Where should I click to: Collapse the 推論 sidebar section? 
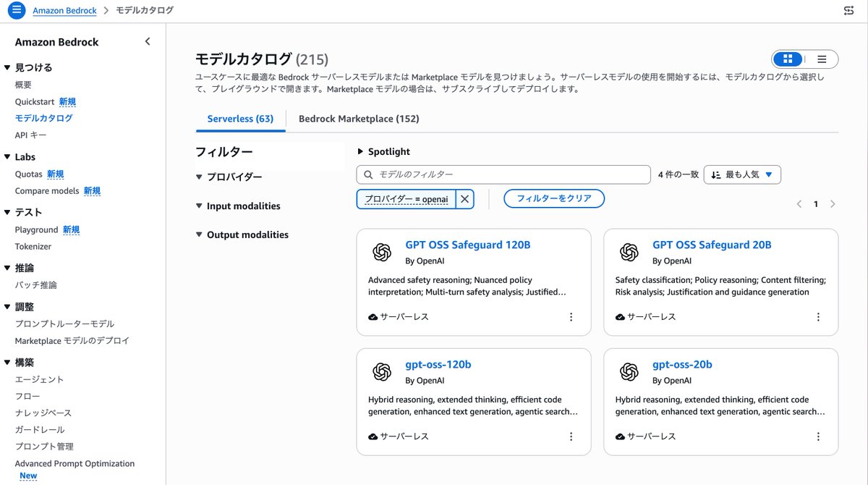click(x=19, y=268)
